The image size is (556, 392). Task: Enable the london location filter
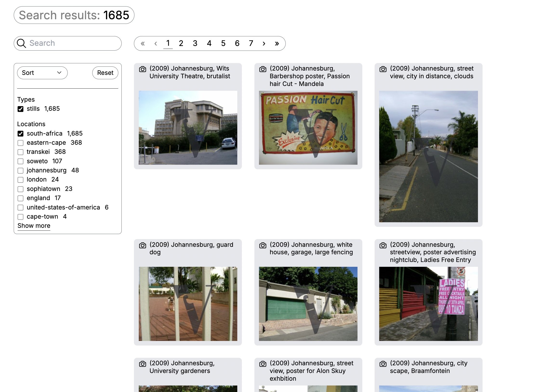20,180
